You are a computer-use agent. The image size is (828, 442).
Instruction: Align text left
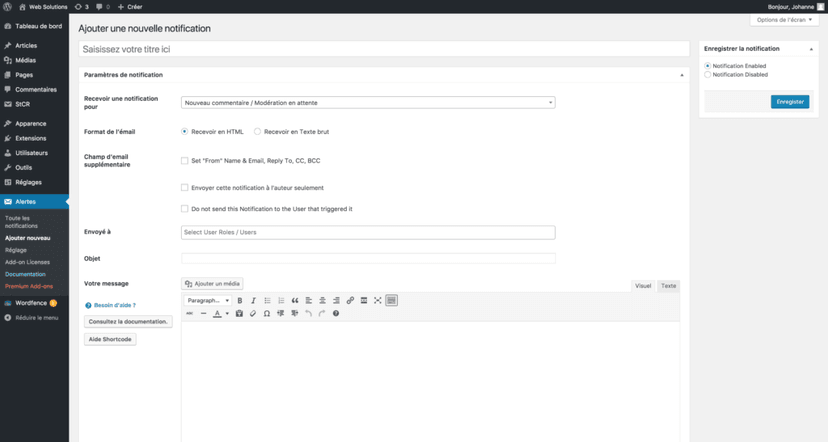point(308,300)
